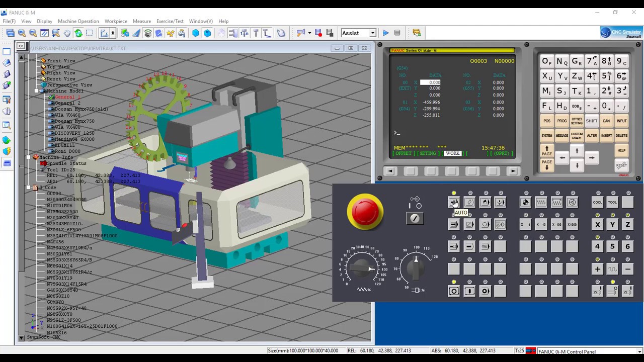Open the File(F) menu

(x=9, y=21)
